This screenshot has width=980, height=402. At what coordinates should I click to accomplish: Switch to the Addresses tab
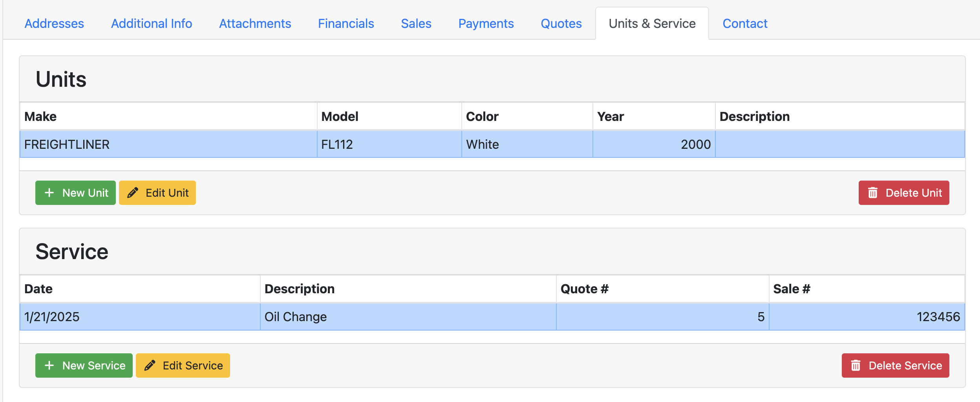point(54,24)
